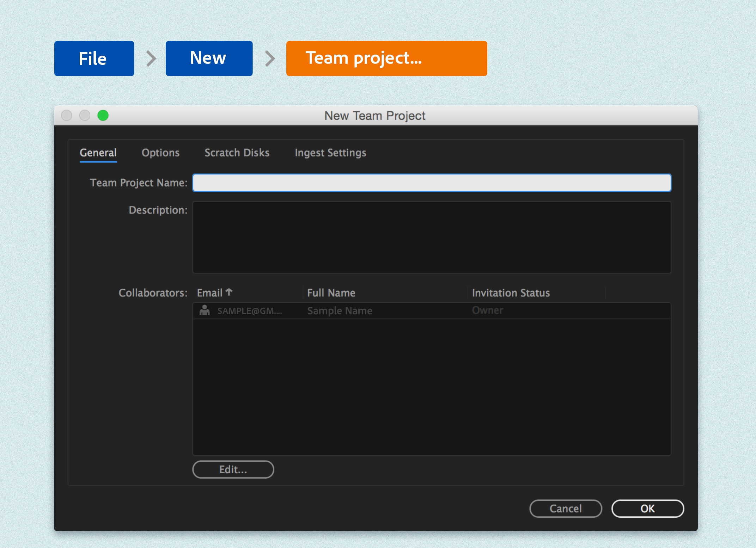Sort collaborators by Full Name column
The image size is (756, 548).
[331, 292]
